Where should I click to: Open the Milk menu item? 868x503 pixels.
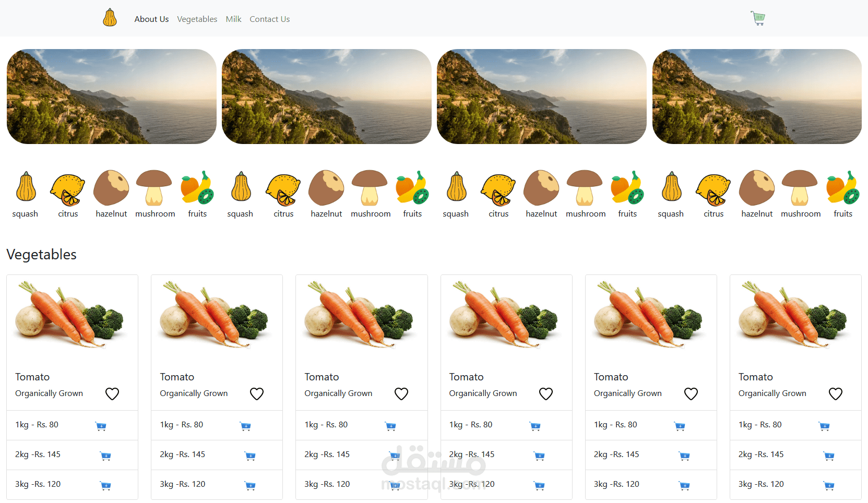(233, 19)
